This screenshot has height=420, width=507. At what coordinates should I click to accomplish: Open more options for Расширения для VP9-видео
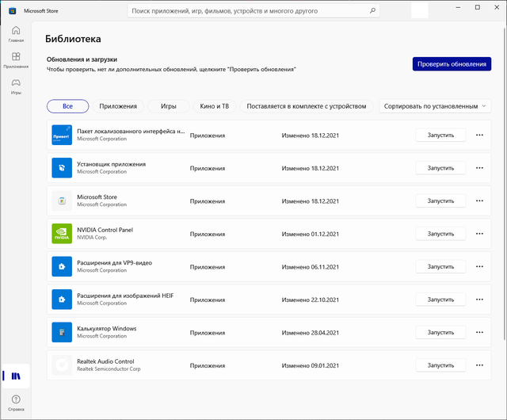pyautogui.click(x=479, y=266)
